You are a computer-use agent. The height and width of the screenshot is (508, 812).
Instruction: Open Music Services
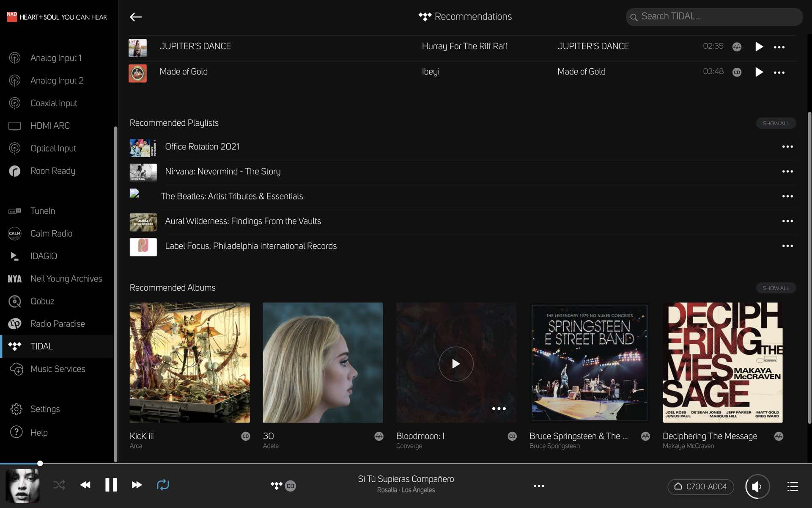coord(57,369)
